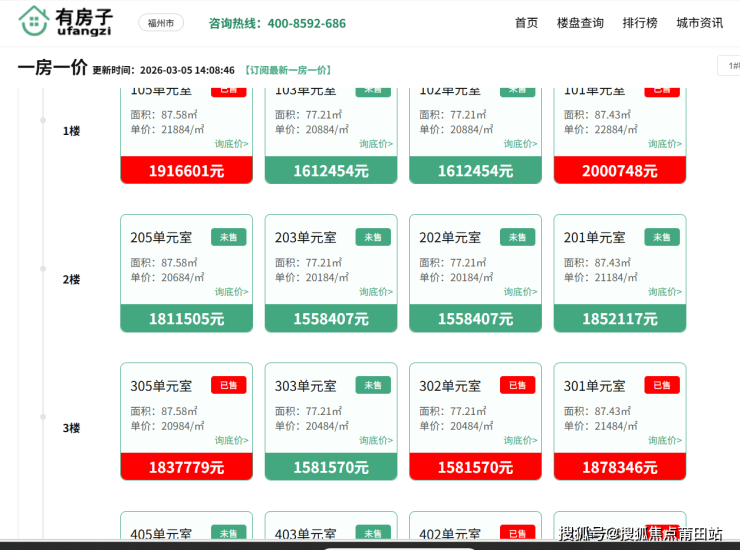Go to the 首页 menu item
The width and height of the screenshot is (740, 550).
click(x=526, y=23)
